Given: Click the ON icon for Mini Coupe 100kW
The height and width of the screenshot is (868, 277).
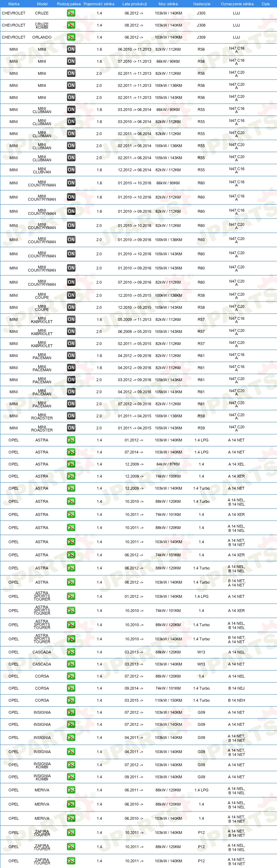Looking at the screenshot, I should pyautogui.click(x=71, y=295).
